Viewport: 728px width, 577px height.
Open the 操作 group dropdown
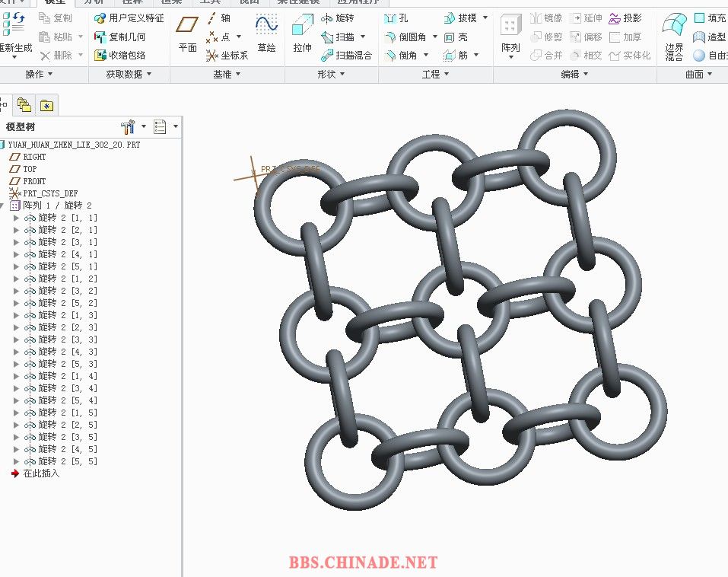coord(39,74)
